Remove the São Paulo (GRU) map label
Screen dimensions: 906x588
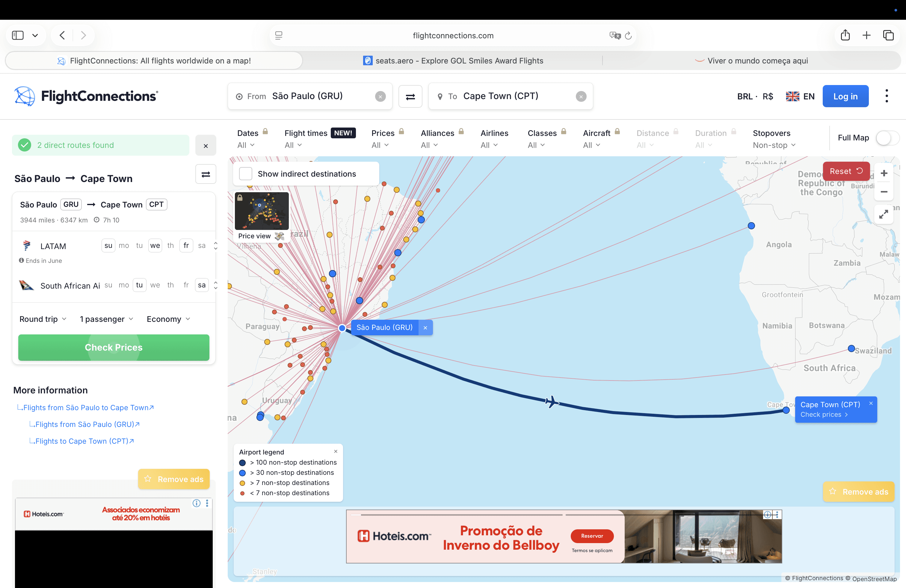coord(425,328)
